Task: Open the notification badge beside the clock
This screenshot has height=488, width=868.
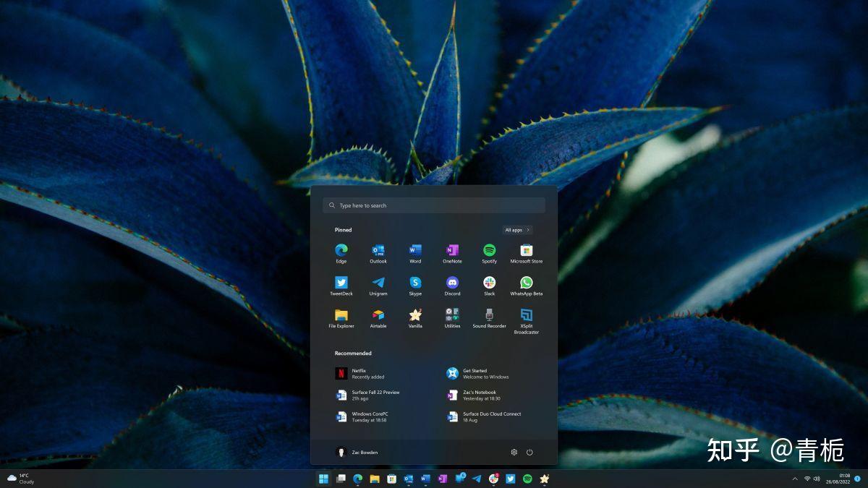Action: (857, 479)
